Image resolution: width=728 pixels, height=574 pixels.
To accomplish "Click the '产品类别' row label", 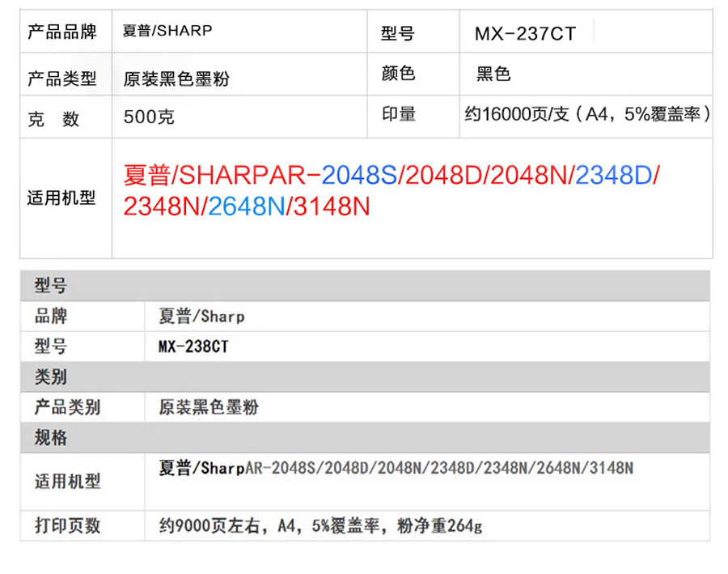I will click(67, 407).
